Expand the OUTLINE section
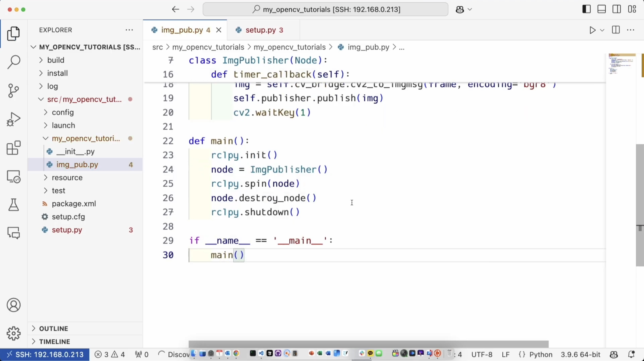This screenshot has width=644, height=361. tap(53, 328)
